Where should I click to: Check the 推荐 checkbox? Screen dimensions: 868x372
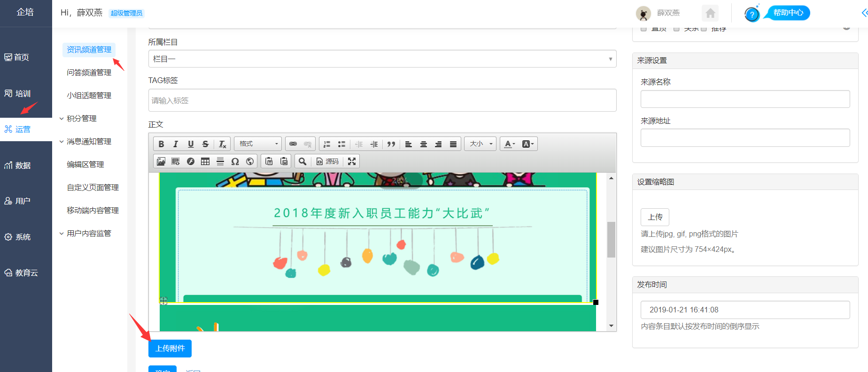704,29
